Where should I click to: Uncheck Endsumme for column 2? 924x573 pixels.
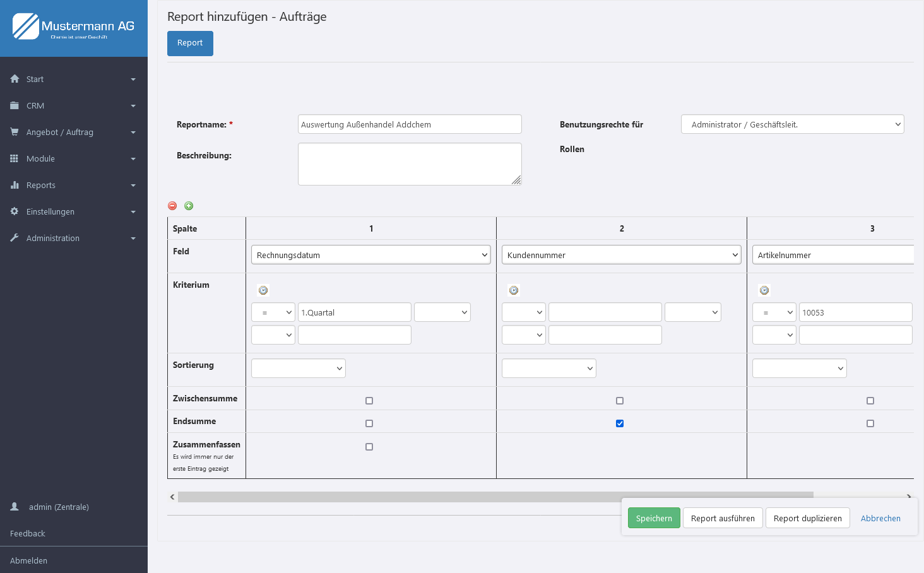click(x=620, y=423)
